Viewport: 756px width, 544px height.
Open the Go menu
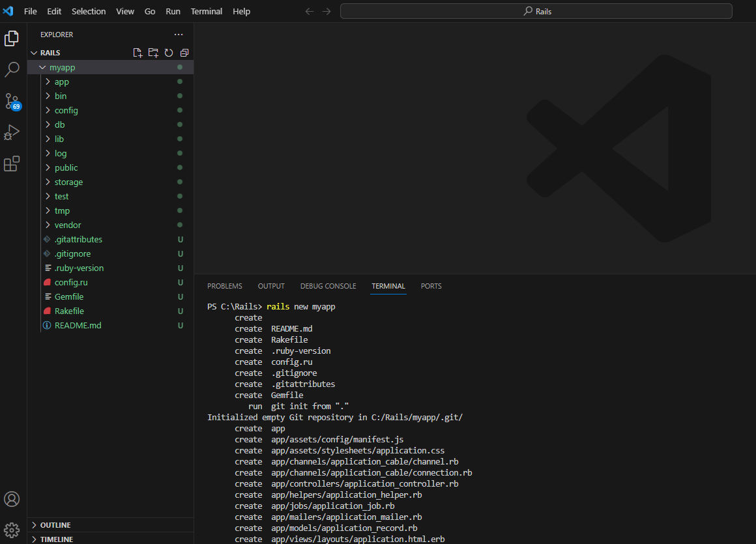pyautogui.click(x=150, y=11)
